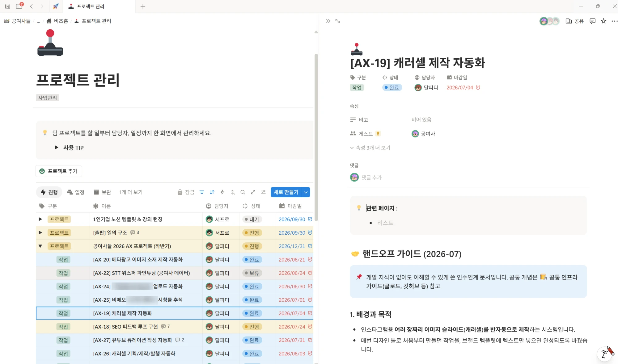Screen dimensions: 618x364
Task: Toggle the 잠금 lock button
Action: point(186,192)
